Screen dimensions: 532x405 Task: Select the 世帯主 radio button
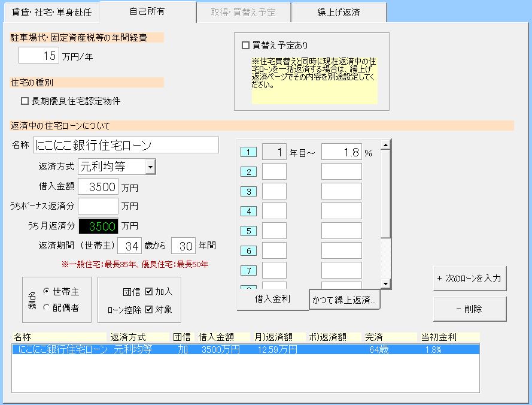click(46, 292)
